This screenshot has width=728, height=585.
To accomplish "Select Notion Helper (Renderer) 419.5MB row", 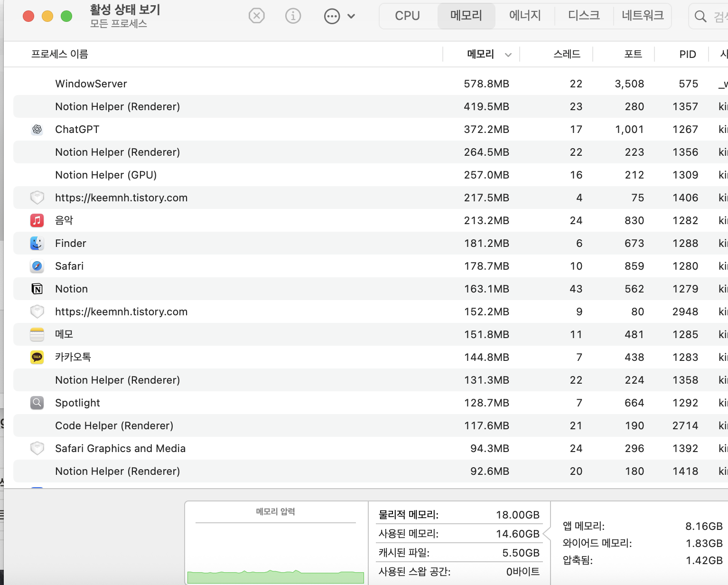I will click(x=370, y=106).
